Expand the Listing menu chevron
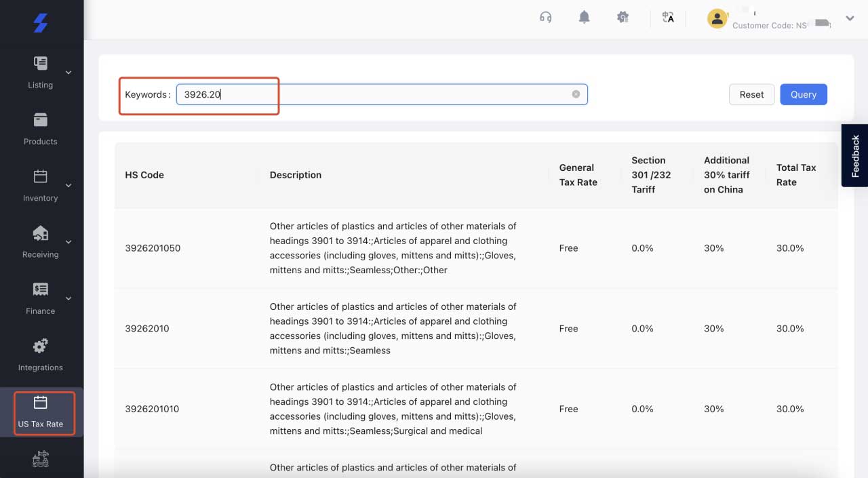This screenshot has height=478, width=868. [68, 71]
